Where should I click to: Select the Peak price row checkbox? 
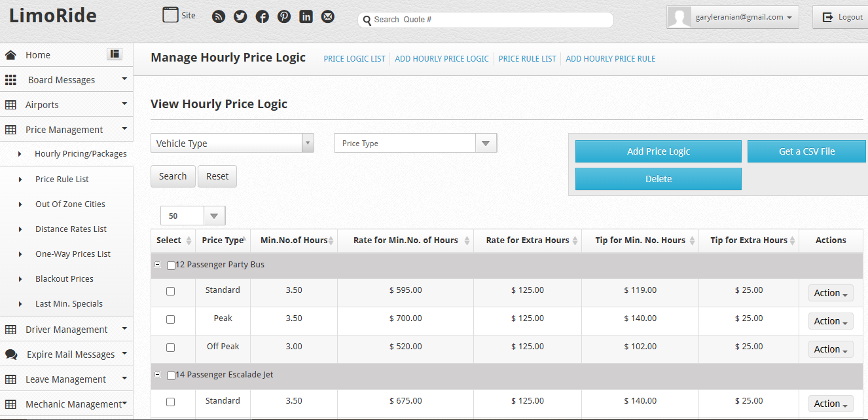pos(170,320)
